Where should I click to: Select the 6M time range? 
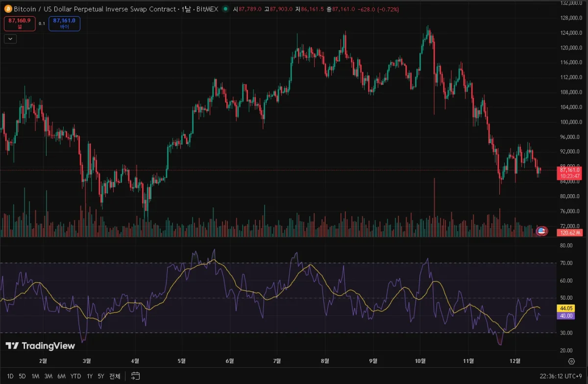click(61, 376)
